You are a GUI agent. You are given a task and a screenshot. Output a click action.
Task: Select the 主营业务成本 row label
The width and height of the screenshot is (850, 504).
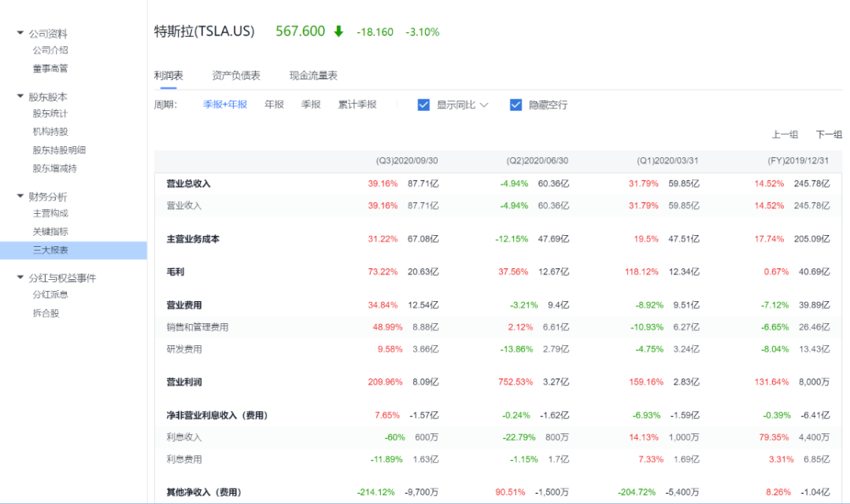(x=193, y=239)
